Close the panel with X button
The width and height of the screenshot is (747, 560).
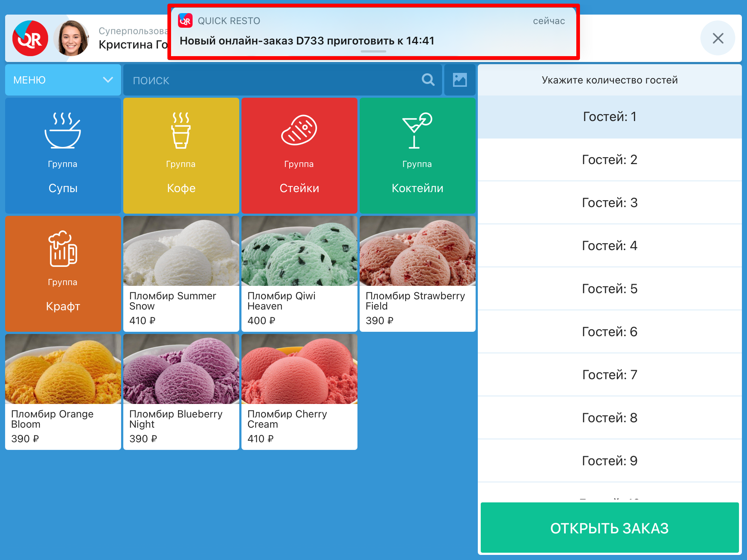pyautogui.click(x=717, y=38)
